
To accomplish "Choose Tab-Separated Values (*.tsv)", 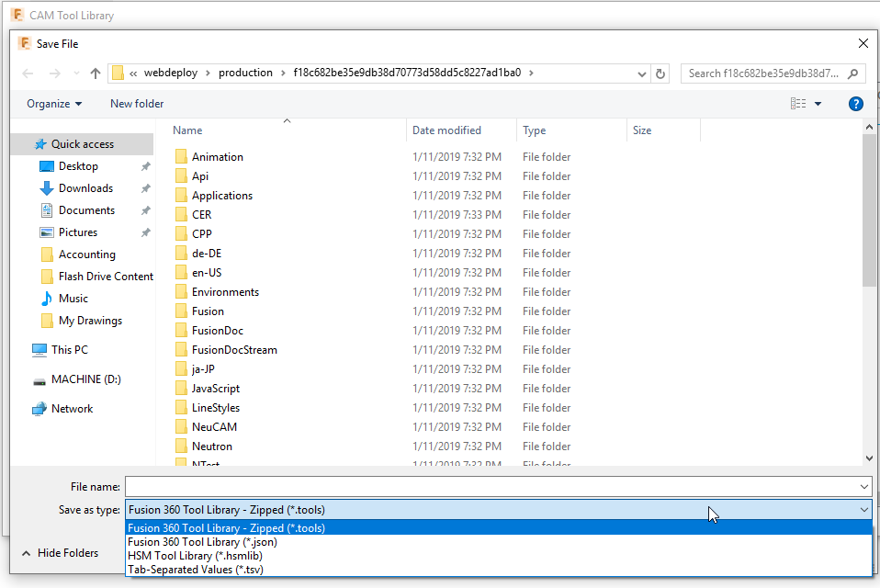I will coord(499,570).
